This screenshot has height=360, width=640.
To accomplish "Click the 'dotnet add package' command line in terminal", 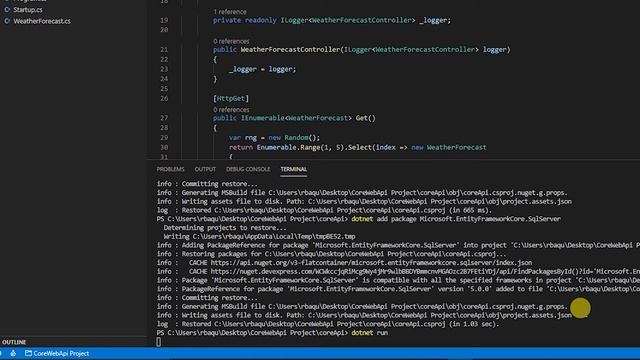I will 456,219.
